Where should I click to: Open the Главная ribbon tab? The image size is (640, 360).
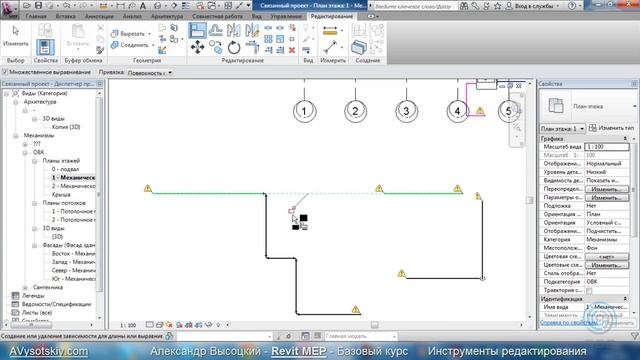coord(36,16)
